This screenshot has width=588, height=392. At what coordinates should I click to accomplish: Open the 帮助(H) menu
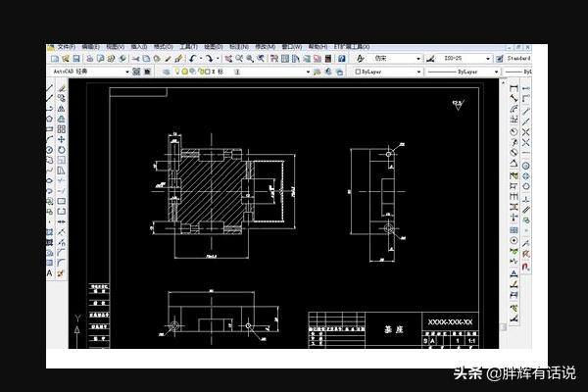(x=318, y=46)
